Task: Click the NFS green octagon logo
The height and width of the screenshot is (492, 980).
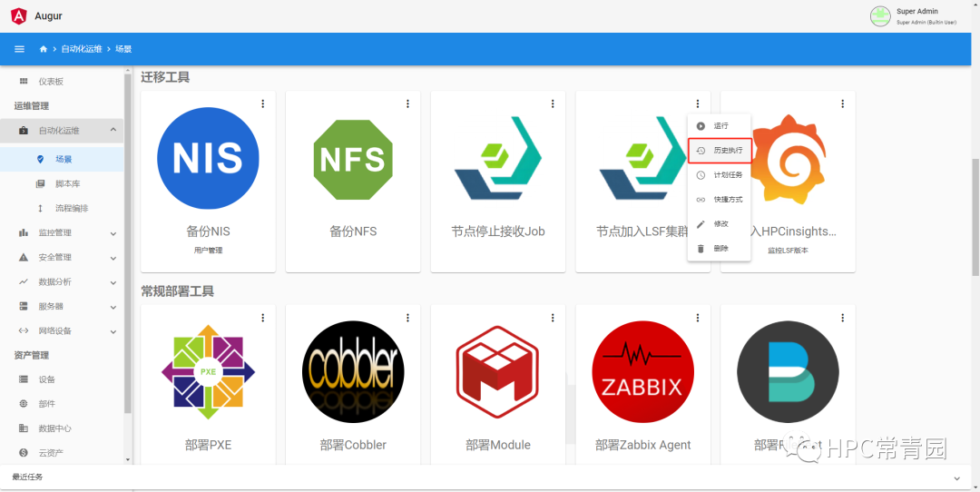Action: pos(353,160)
